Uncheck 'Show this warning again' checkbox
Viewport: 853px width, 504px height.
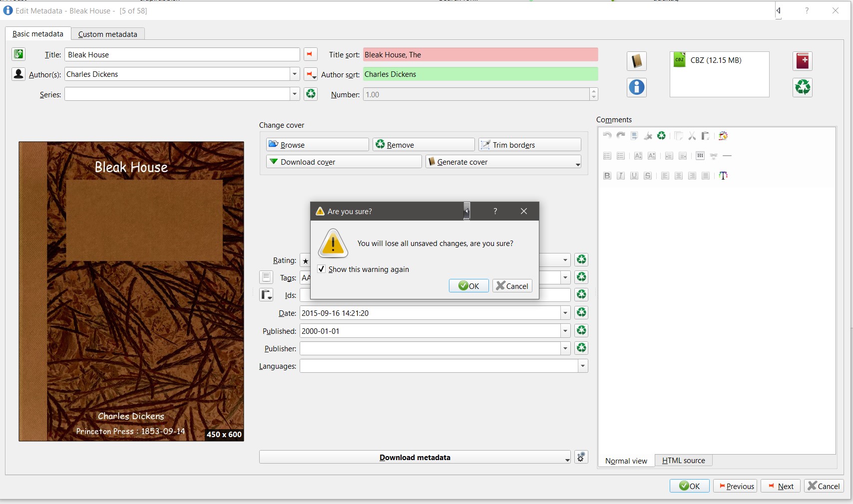pos(322,269)
